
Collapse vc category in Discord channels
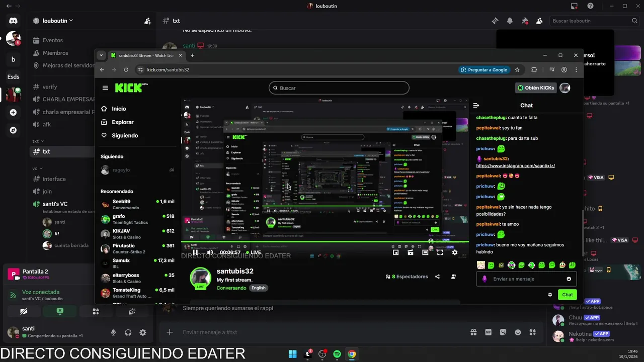[x=38, y=168]
